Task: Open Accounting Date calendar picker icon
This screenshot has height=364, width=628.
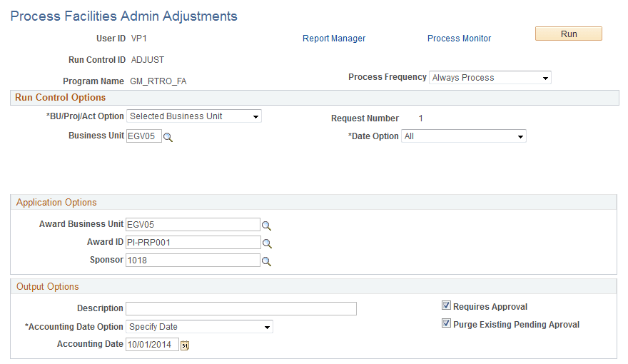Action: tap(185, 345)
